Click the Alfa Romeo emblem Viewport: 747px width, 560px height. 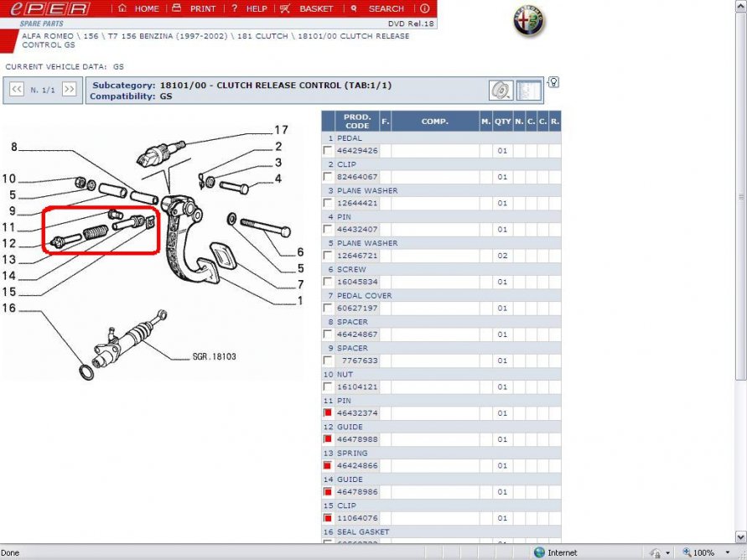tap(529, 21)
